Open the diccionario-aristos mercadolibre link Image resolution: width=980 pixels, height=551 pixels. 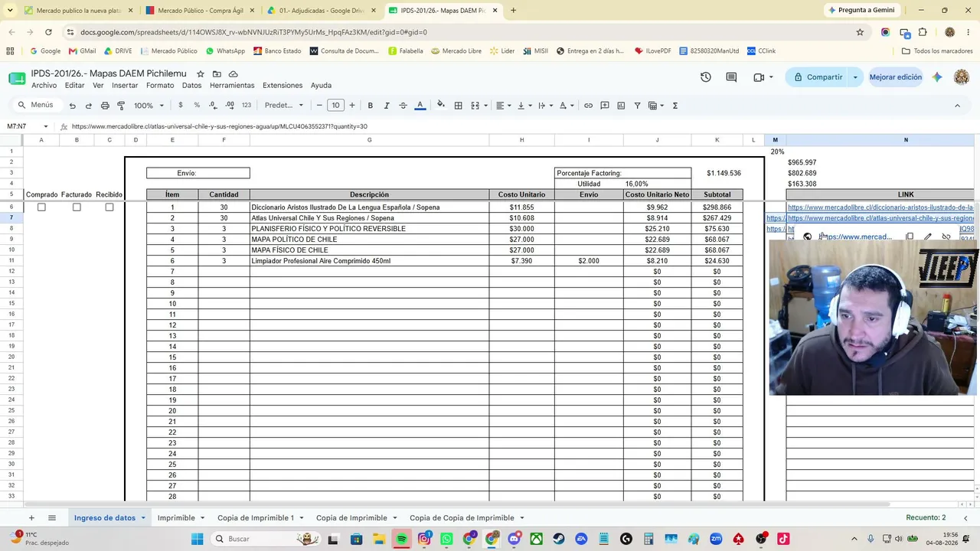[880, 207]
